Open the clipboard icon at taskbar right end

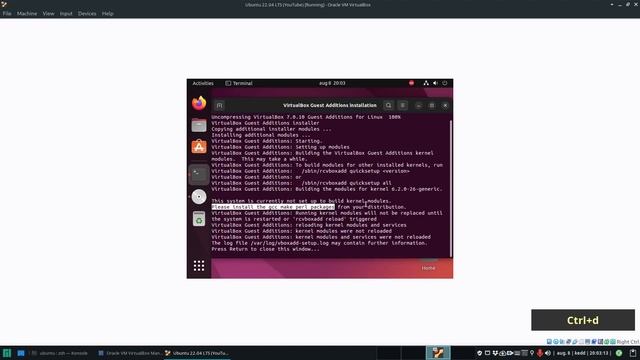[633, 353]
